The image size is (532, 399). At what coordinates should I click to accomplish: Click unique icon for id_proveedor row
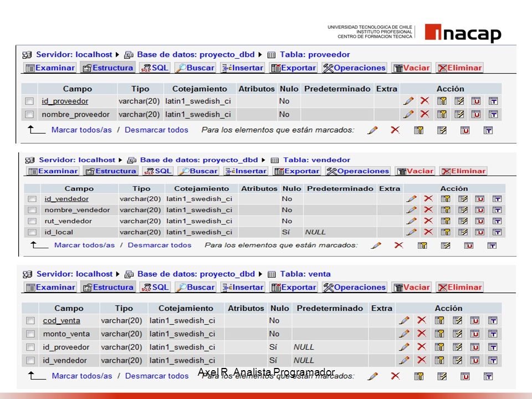475,101
